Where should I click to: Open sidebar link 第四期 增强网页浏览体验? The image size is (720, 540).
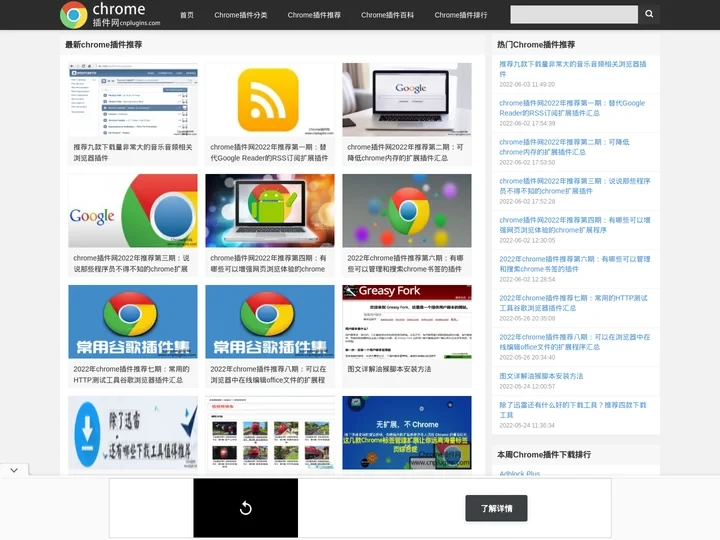[575, 225]
